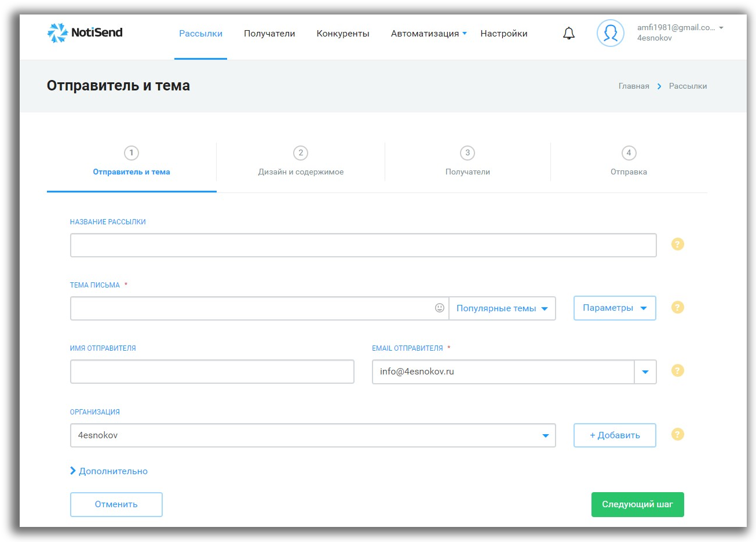Viewport: 756px width, 542px height.
Task: Open the organization 4esnokov dropdown
Action: click(313, 435)
